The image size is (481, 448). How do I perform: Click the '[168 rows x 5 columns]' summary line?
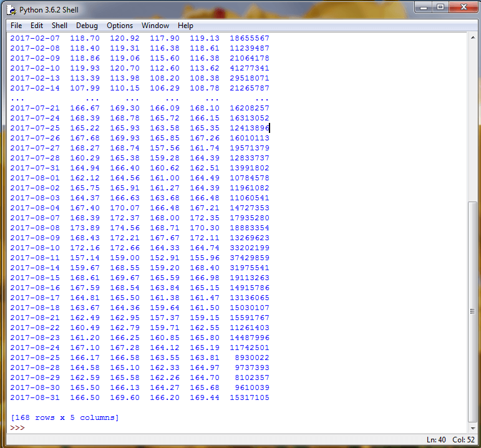tap(64, 417)
